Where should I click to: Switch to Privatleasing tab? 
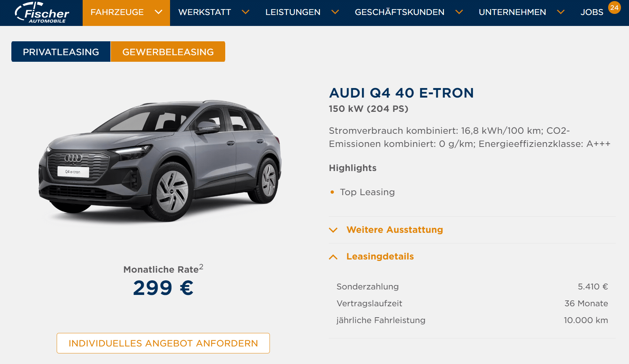pos(61,52)
